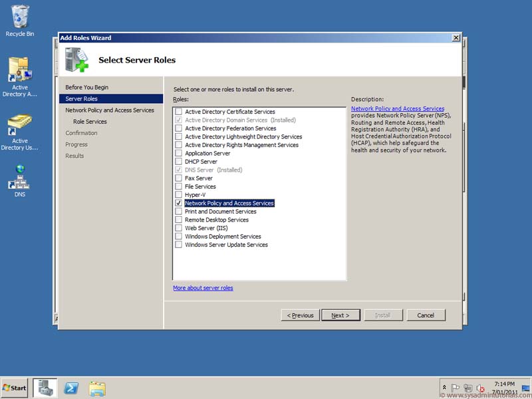Click the 'Select one or more roles' instruction text
Viewport: 532px width, 399px height.
point(234,90)
